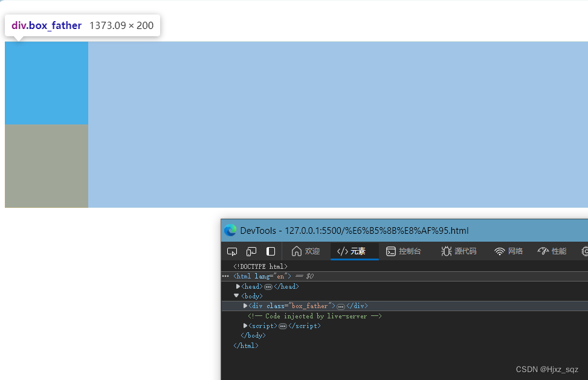The image size is (588, 380).
Task: Show collapsed head contents ellipsis
Action: [x=268, y=287]
